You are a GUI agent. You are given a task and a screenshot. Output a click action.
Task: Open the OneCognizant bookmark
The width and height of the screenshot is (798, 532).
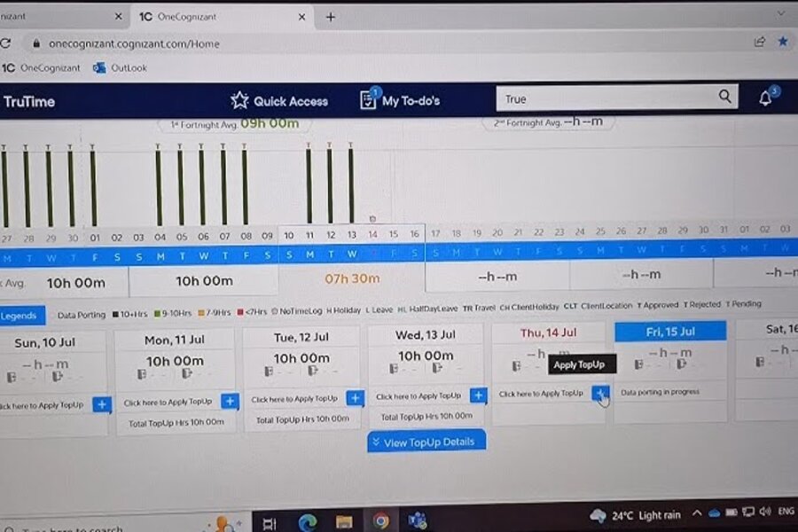(41, 67)
